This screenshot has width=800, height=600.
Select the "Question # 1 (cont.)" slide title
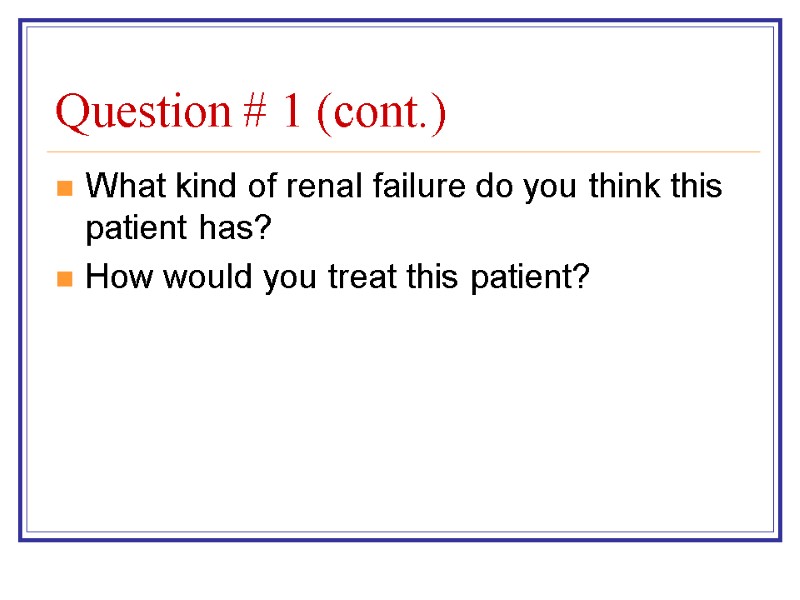pyautogui.click(x=251, y=113)
